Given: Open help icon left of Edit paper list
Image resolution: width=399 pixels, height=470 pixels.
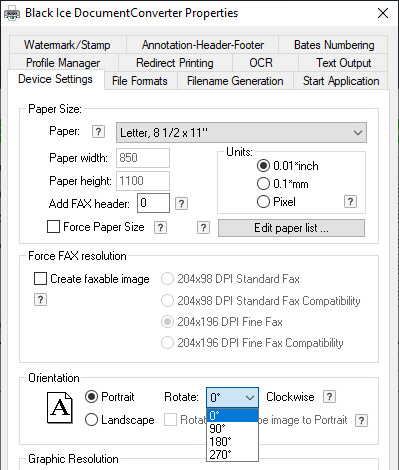Looking at the screenshot, I should [x=203, y=228].
